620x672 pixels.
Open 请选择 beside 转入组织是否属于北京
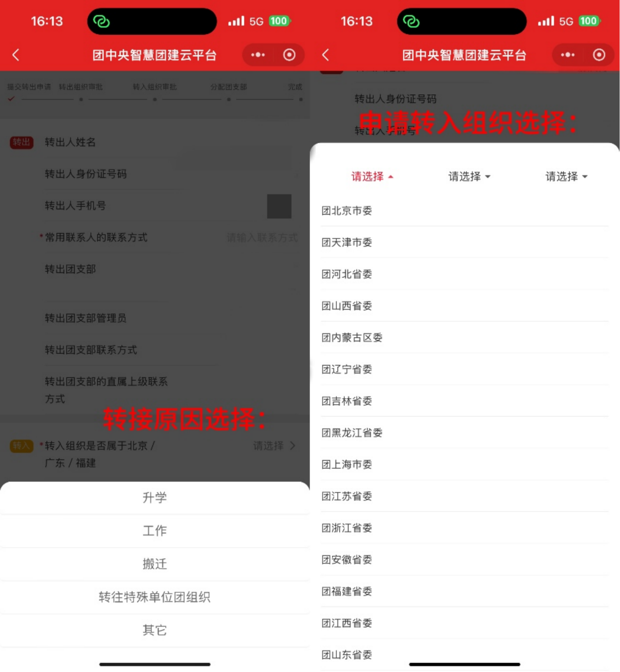(x=274, y=446)
